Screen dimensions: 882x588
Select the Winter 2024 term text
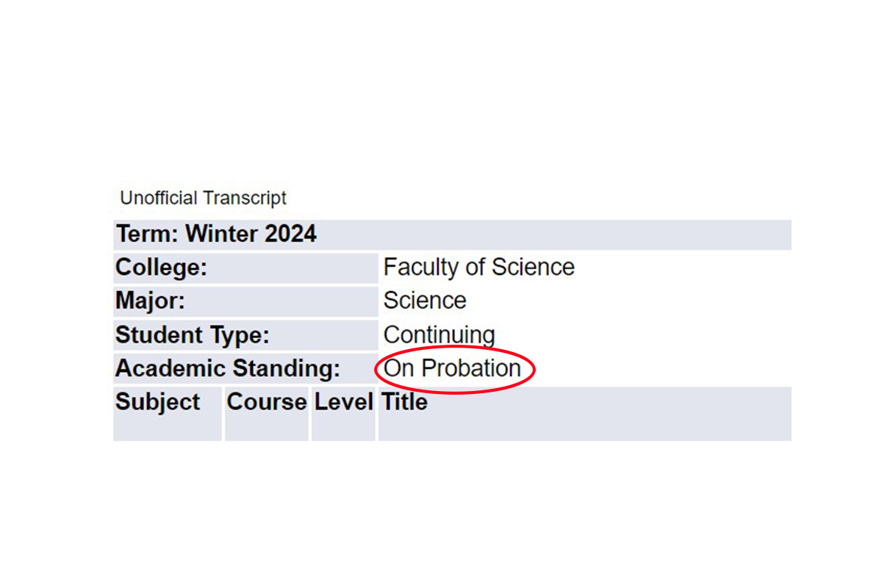coord(251,234)
